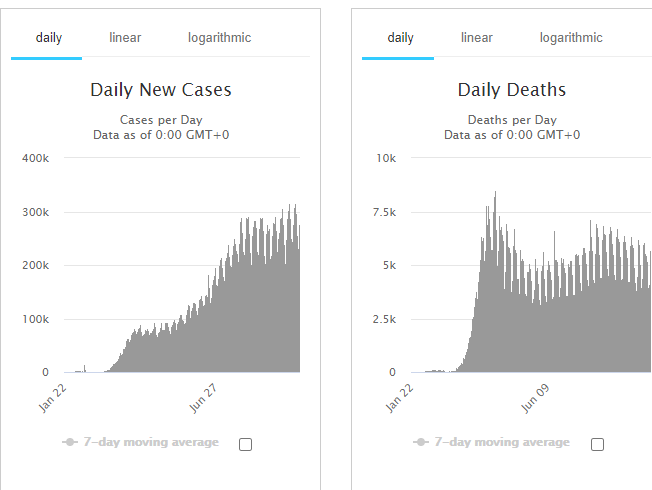Viewport: 652px width, 490px height.
Task: Click the Jun 27 axis label
Action: (204, 397)
